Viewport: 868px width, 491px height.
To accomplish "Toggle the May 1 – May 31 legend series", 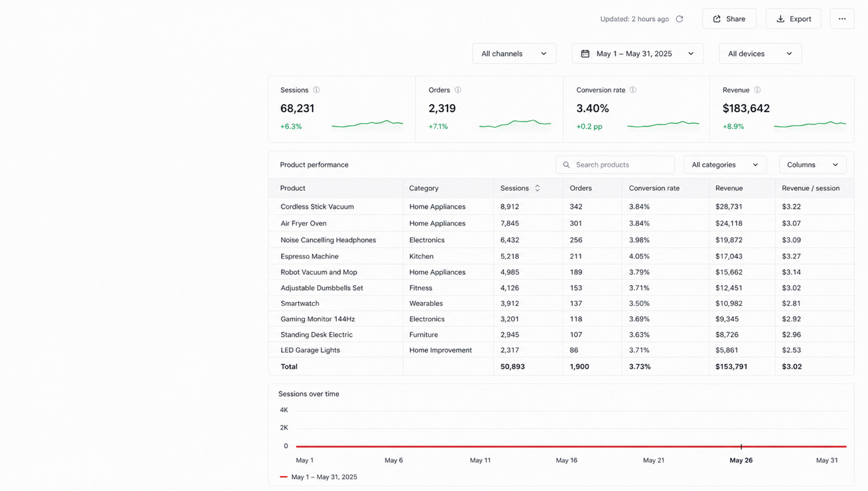I will (318, 477).
